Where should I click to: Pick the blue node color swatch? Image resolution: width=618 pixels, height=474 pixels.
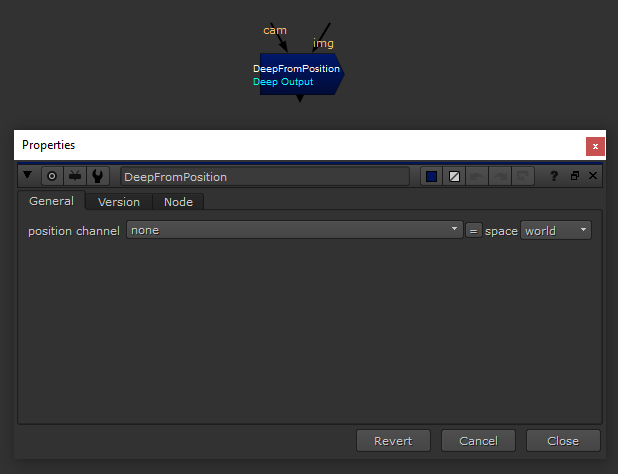point(432,177)
